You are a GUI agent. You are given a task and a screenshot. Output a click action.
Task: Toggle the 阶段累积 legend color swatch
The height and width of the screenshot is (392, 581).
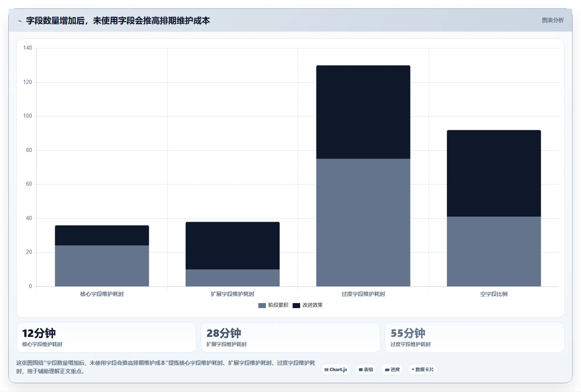[262, 306]
